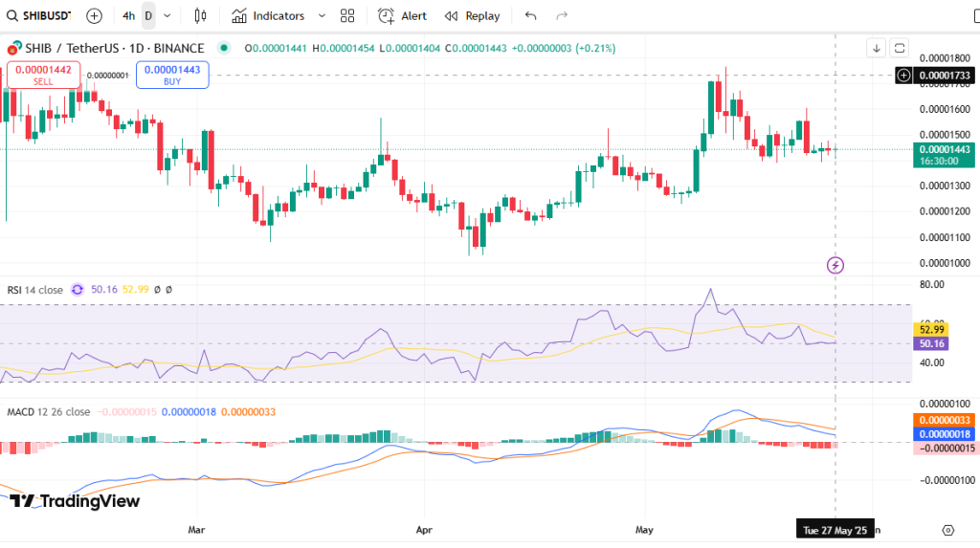Start bar Replay mode
Image resolution: width=980 pixels, height=548 pixels.
[473, 15]
